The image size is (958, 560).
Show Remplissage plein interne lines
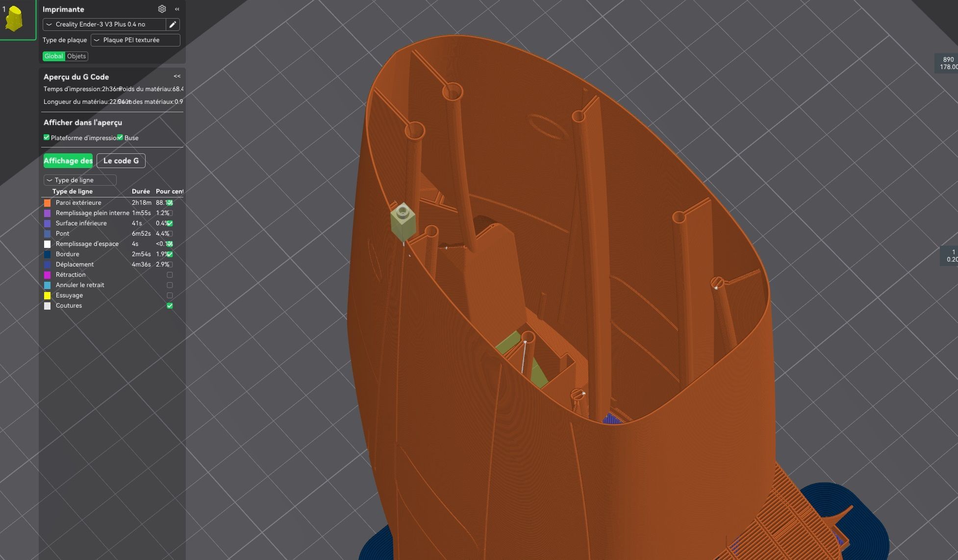170,213
